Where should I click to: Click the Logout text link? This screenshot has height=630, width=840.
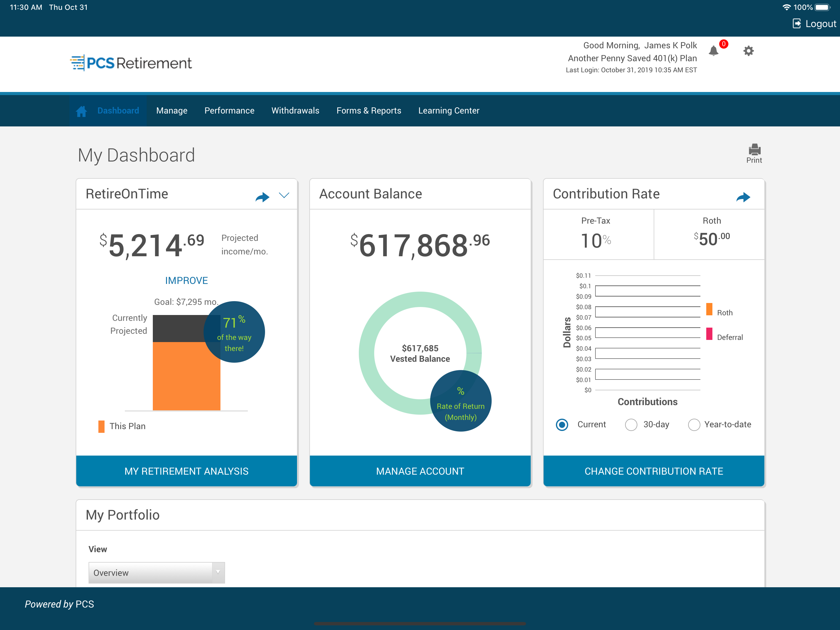click(x=821, y=24)
